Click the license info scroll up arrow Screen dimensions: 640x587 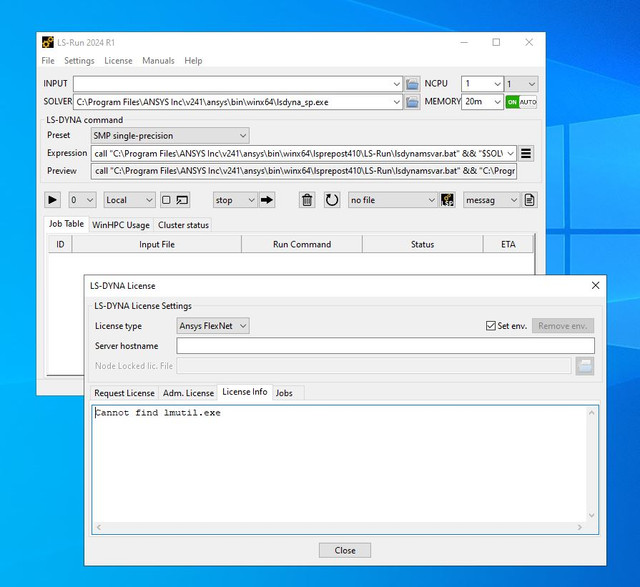pos(591,413)
